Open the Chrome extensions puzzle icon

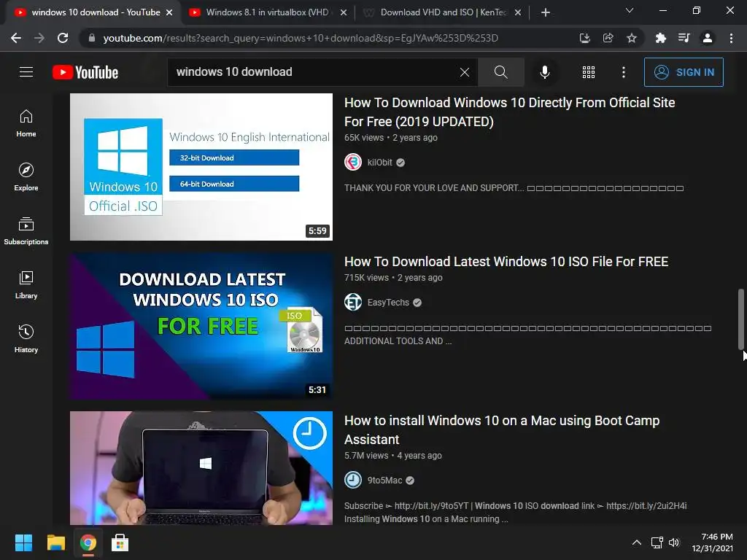(x=660, y=38)
